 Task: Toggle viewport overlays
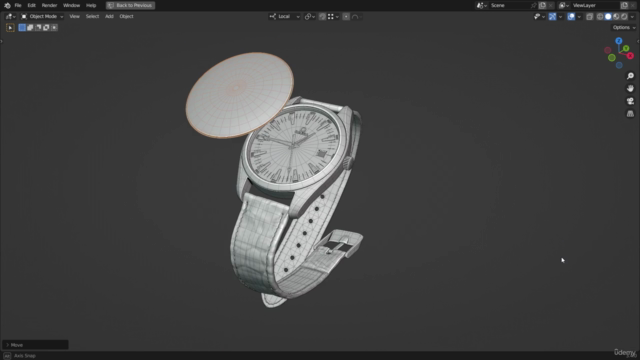(571, 16)
